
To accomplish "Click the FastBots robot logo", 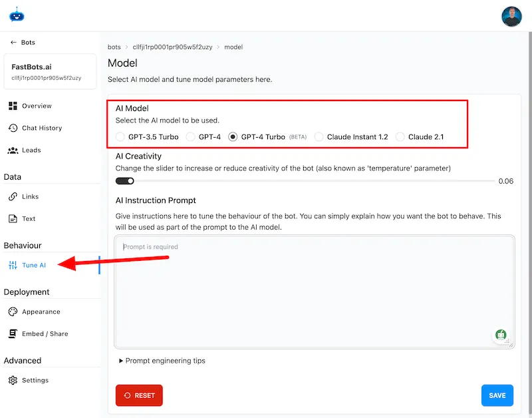I will [16, 15].
